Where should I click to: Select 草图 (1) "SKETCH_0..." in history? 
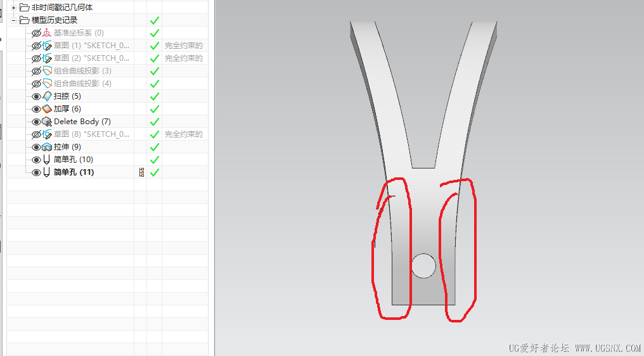[91, 46]
